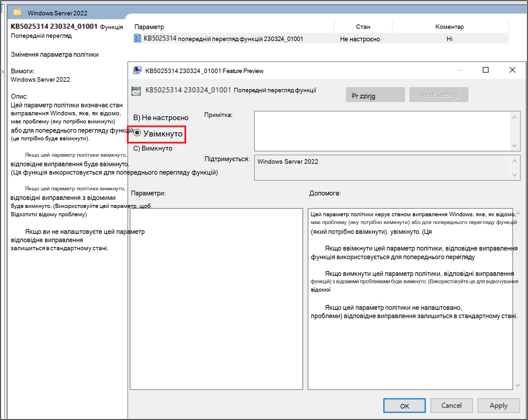Sort by the Коментар column header
The width and height of the screenshot is (528, 420).
point(450,27)
